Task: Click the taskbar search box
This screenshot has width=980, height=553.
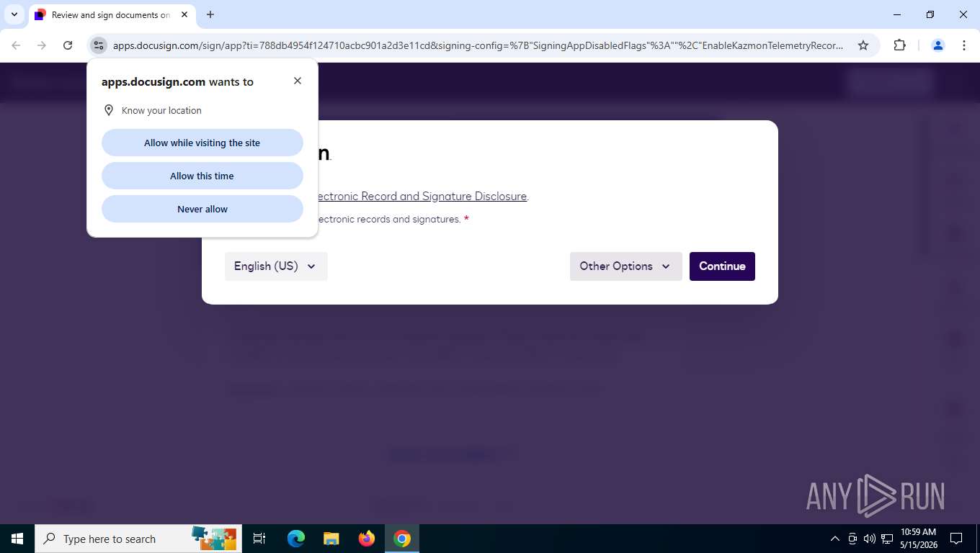Action: tap(137, 539)
